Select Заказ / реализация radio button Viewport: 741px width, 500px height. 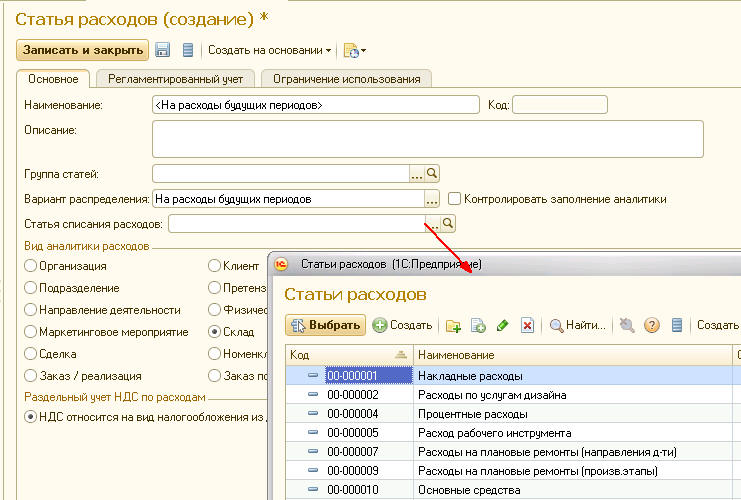(x=30, y=376)
